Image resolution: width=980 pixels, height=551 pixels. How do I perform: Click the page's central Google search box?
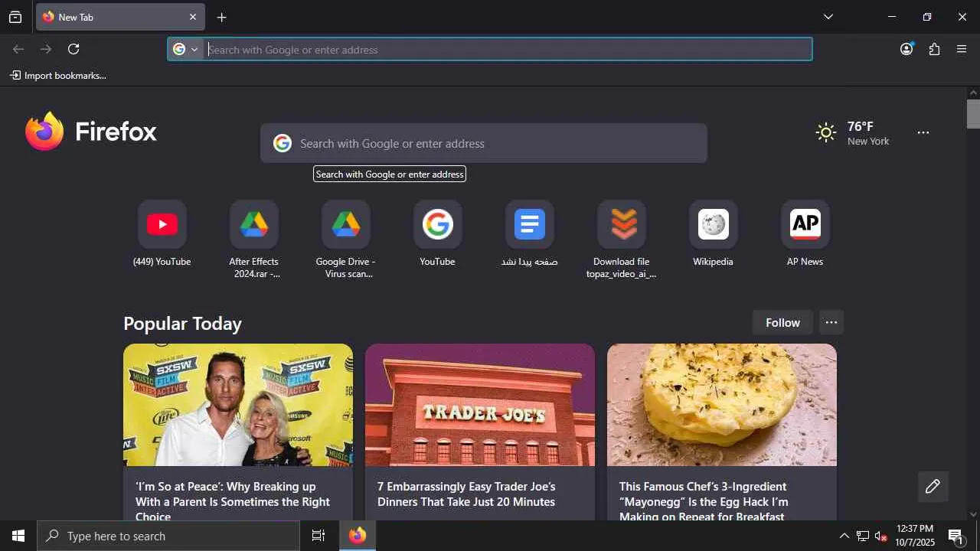click(484, 143)
